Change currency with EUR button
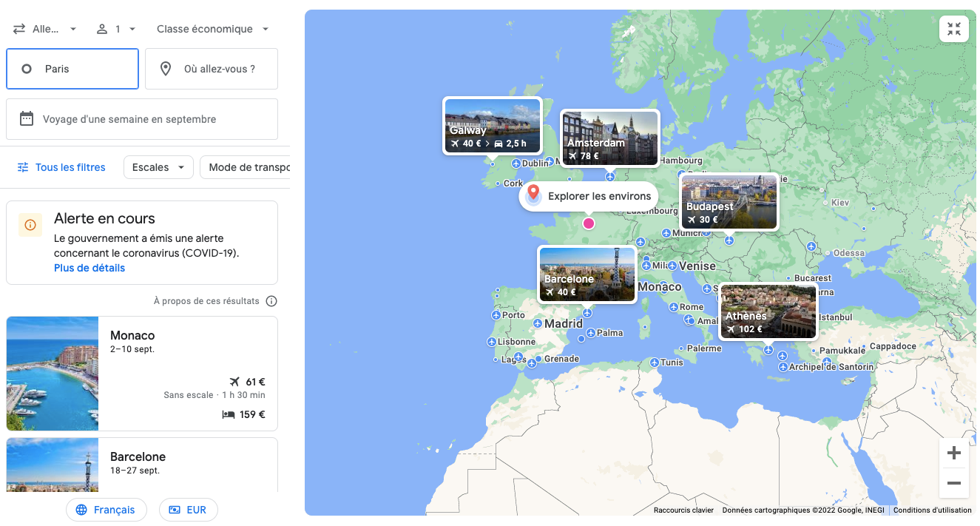 pyautogui.click(x=189, y=510)
